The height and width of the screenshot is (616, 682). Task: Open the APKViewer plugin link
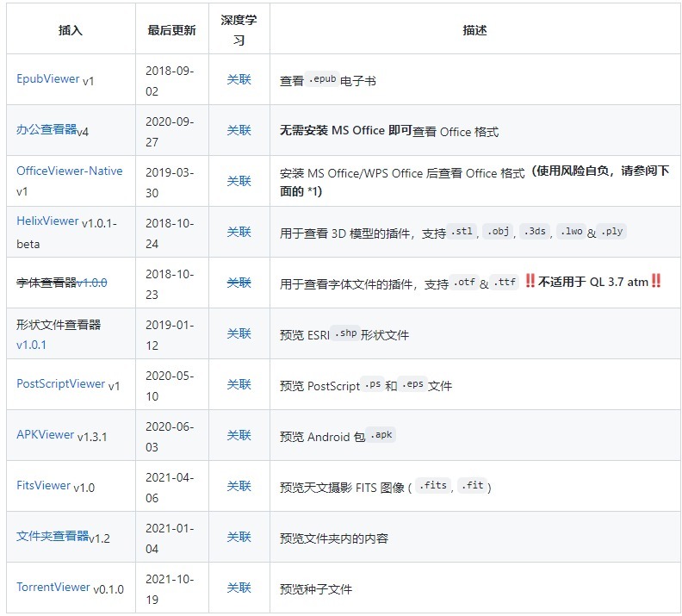coord(45,435)
